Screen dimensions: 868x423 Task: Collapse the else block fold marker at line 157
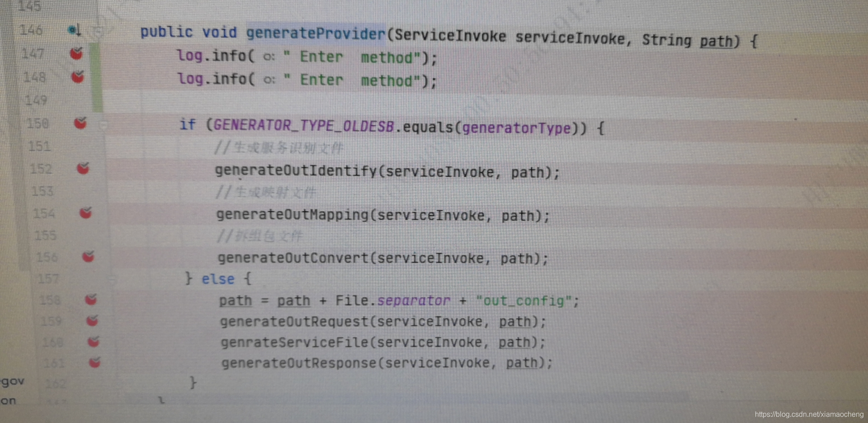coord(112,280)
